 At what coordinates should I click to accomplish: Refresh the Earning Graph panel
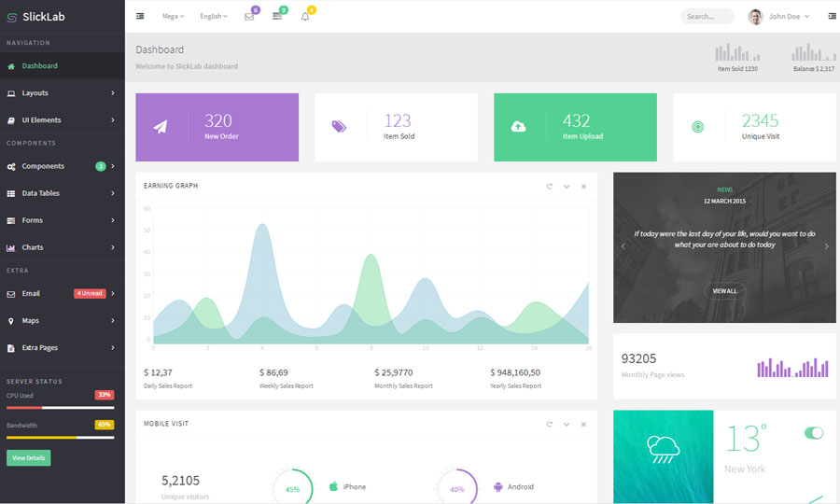click(x=550, y=186)
